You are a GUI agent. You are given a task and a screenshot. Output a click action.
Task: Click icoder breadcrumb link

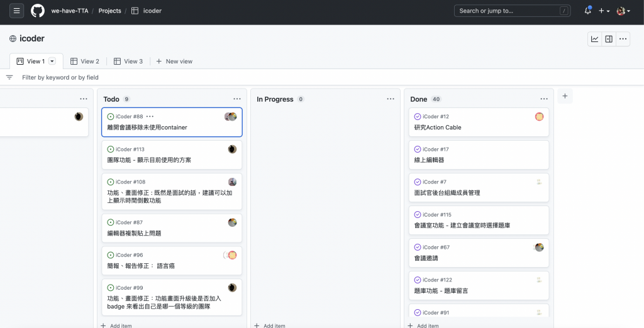click(152, 11)
